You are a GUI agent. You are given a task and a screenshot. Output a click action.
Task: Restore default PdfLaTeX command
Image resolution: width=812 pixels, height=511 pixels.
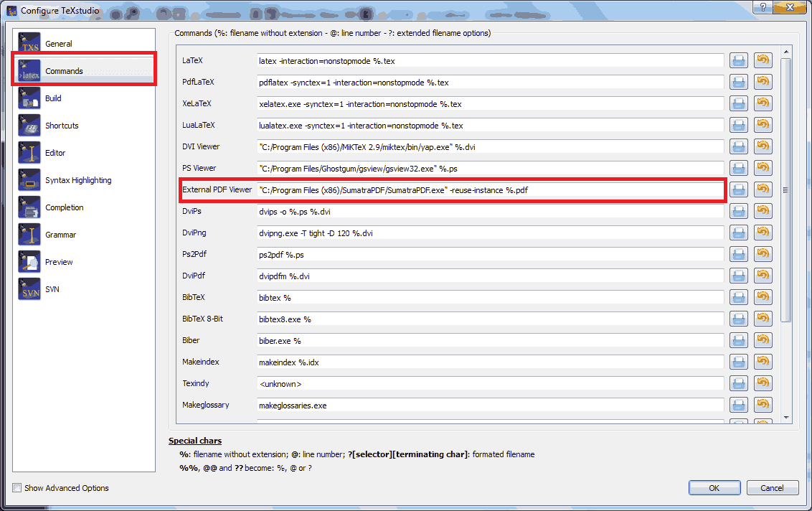click(763, 82)
